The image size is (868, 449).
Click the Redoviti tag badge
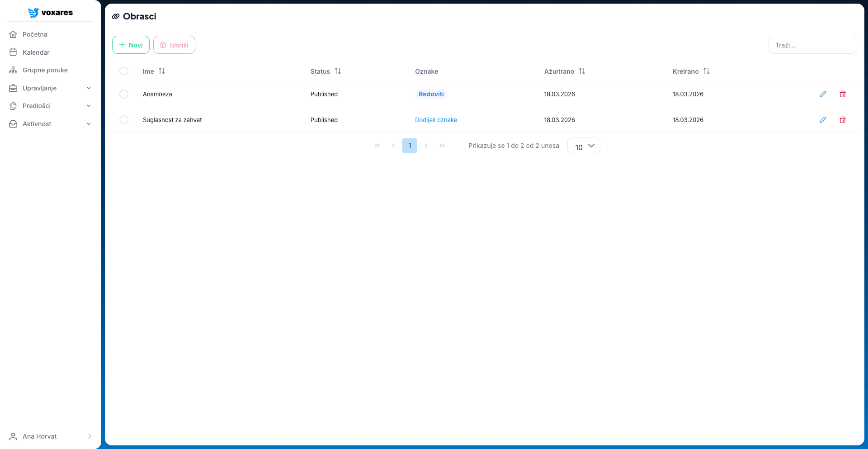coord(431,94)
